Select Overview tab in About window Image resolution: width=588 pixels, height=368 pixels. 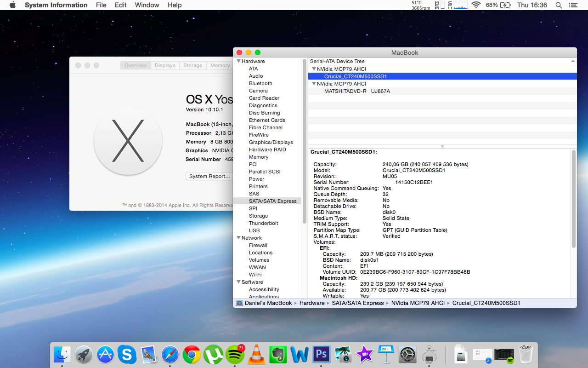[136, 65]
